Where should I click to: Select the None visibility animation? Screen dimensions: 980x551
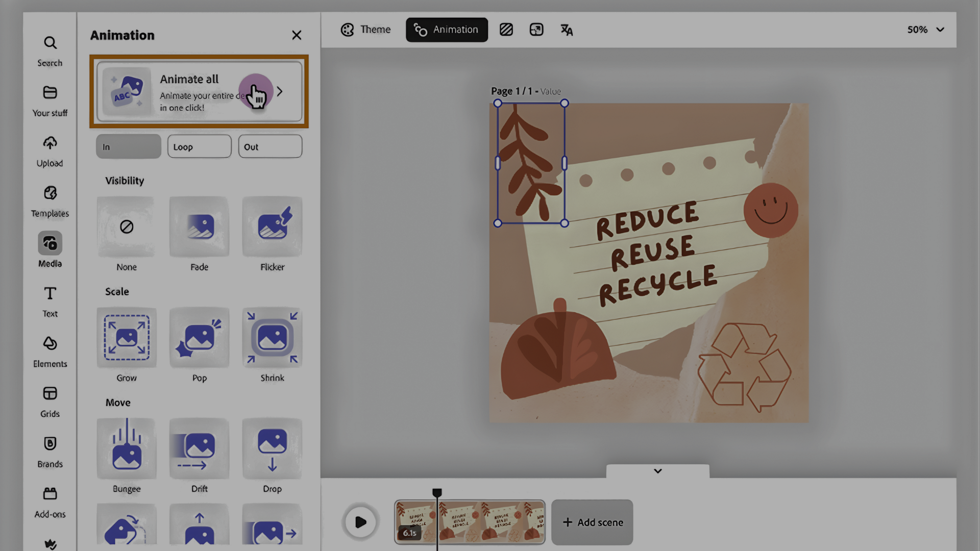tap(127, 227)
